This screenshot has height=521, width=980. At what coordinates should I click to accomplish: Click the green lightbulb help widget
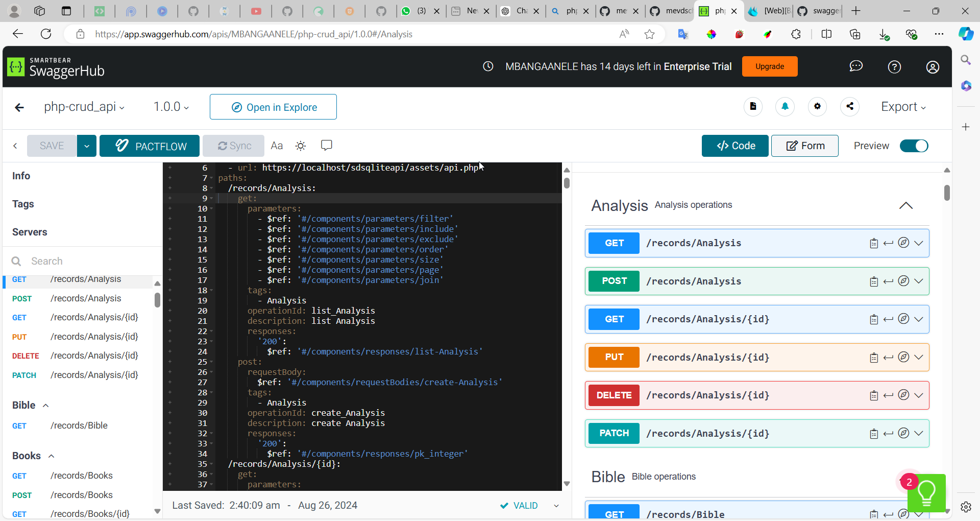coord(926,493)
